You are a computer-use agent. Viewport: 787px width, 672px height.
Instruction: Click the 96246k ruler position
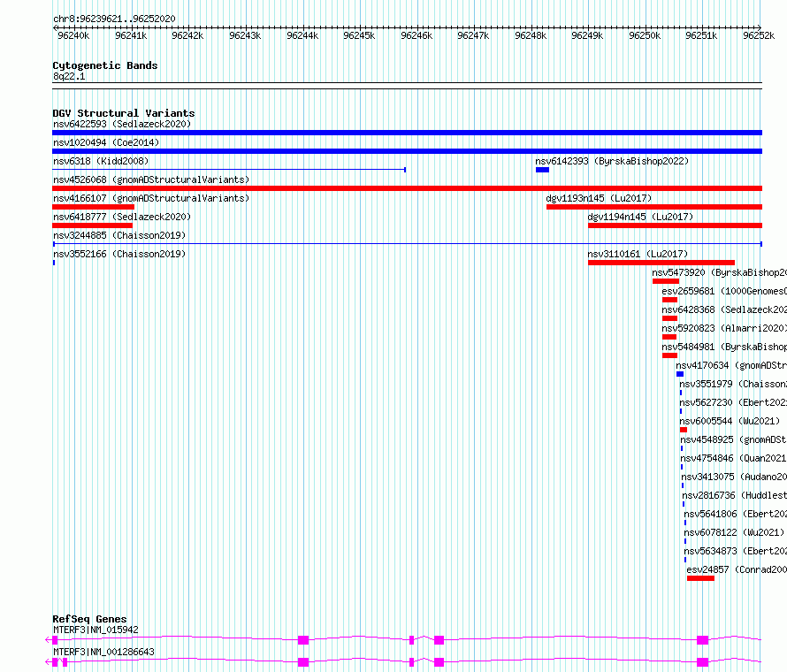coord(416,35)
